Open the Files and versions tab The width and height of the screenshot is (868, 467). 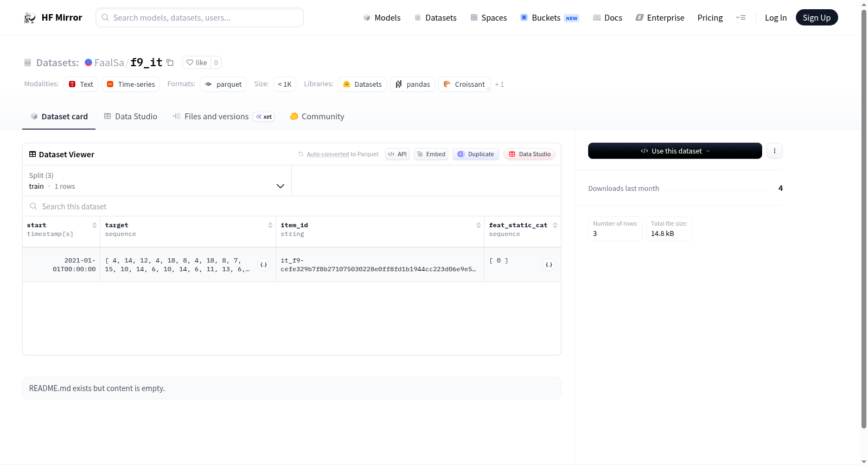point(224,116)
